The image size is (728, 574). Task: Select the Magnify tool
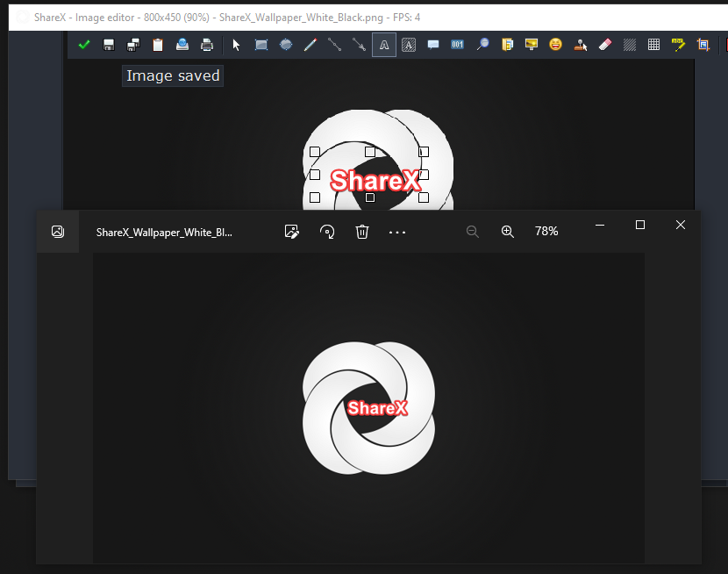click(483, 45)
